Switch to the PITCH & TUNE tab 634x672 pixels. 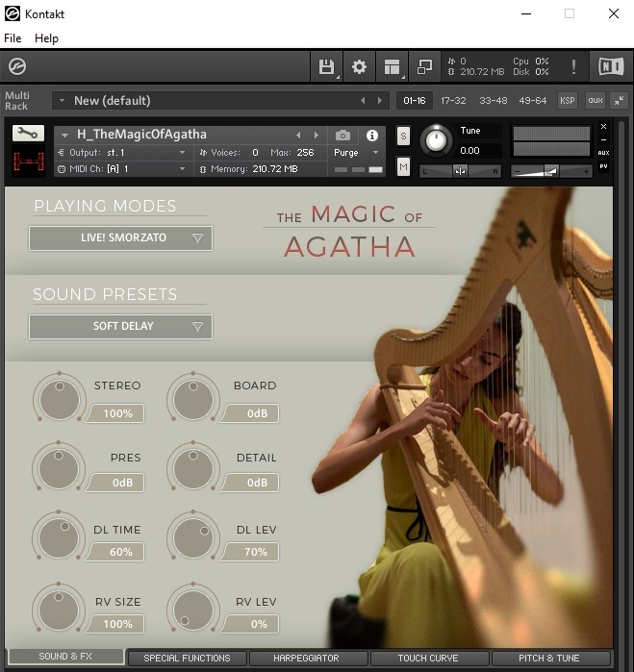tap(549, 658)
